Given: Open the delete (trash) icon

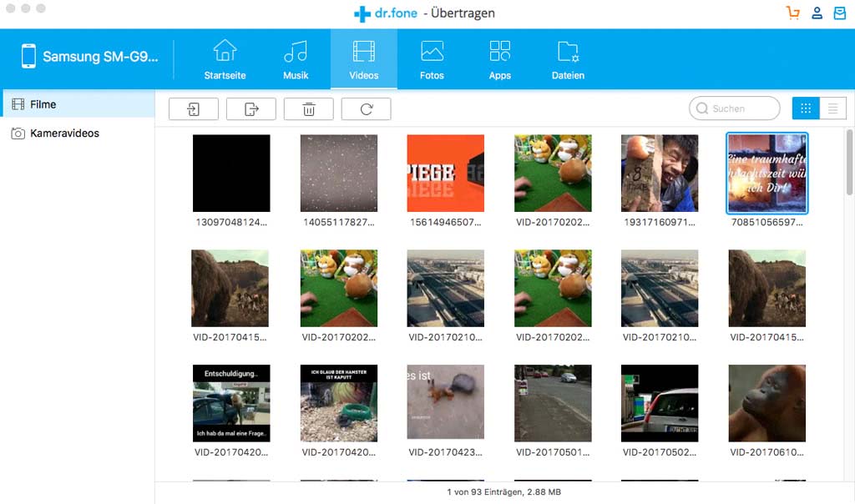Looking at the screenshot, I should (308, 108).
